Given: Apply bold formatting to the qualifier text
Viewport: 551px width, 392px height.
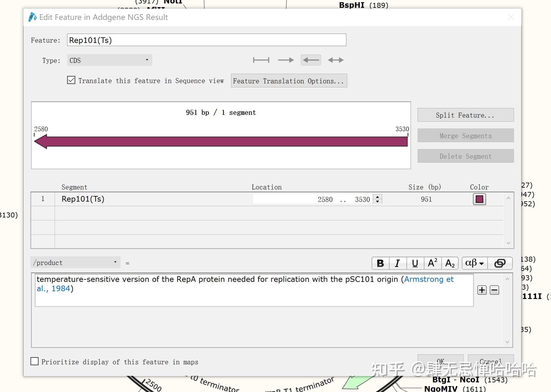Looking at the screenshot, I should click(x=380, y=263).
